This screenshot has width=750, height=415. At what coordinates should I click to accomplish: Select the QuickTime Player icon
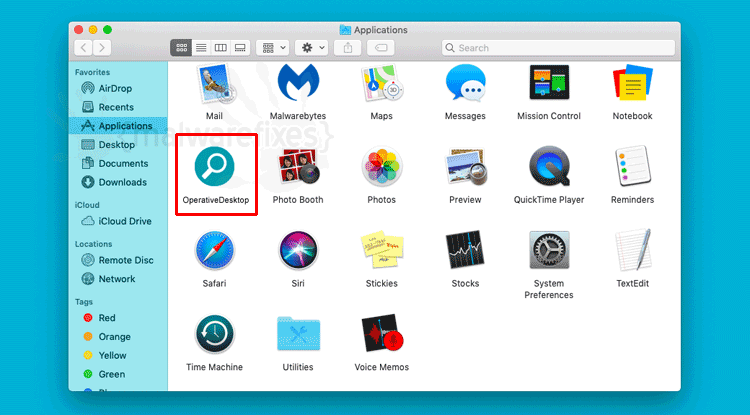pyautogui.click(x=549, y=166)
